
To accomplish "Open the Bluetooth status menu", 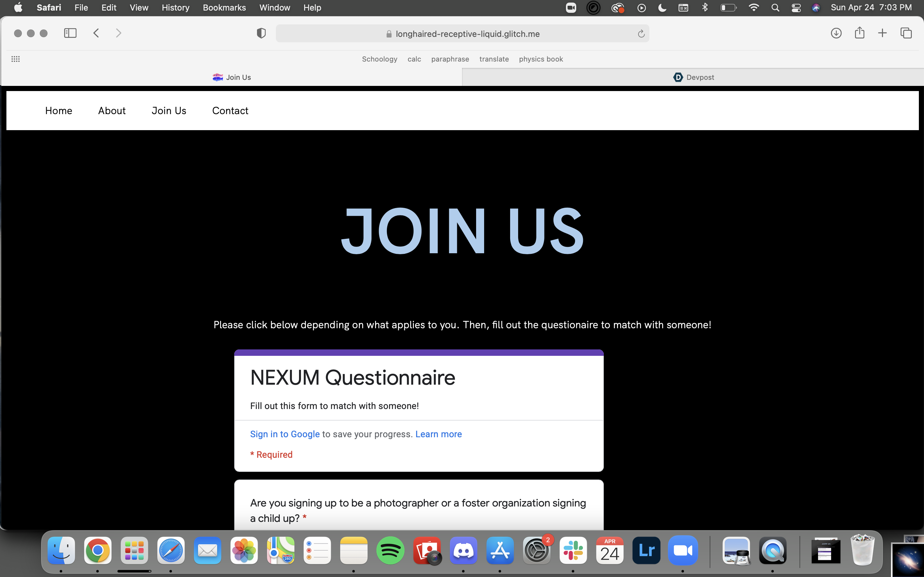I will point(705,8).
